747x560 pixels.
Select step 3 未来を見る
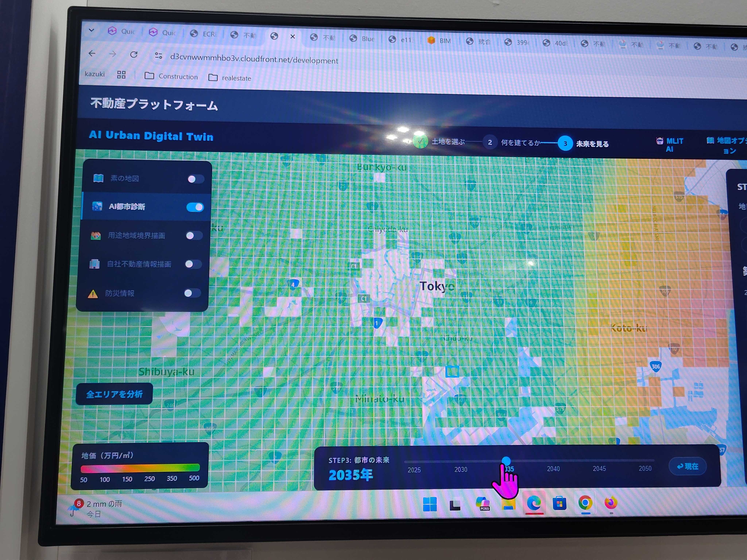[565, 143]
